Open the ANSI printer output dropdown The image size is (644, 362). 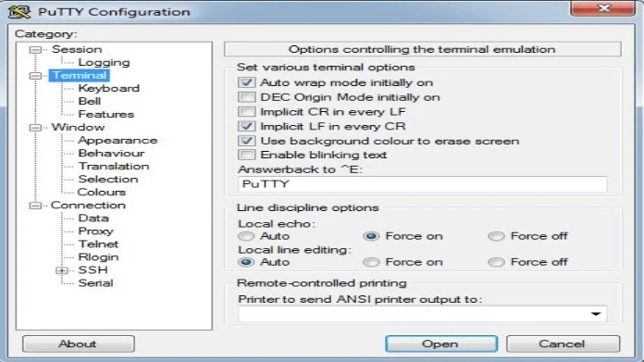pos(596,315)
